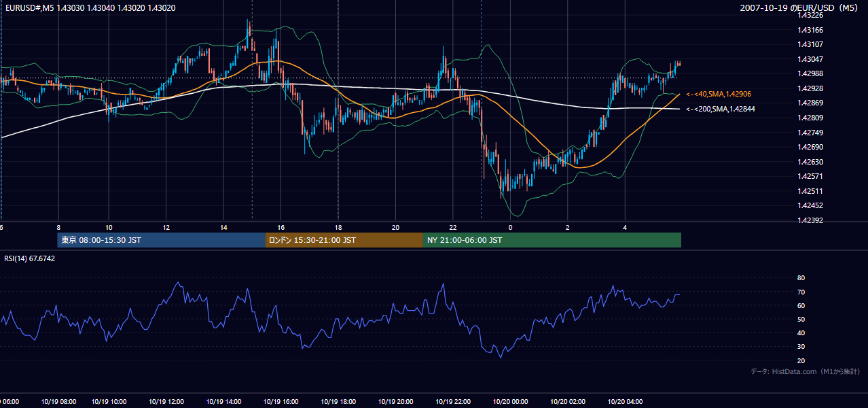Click RSI scale value 60
Image resolution: width=868 pixels, height=408 pixels.
tap(801, 305)
